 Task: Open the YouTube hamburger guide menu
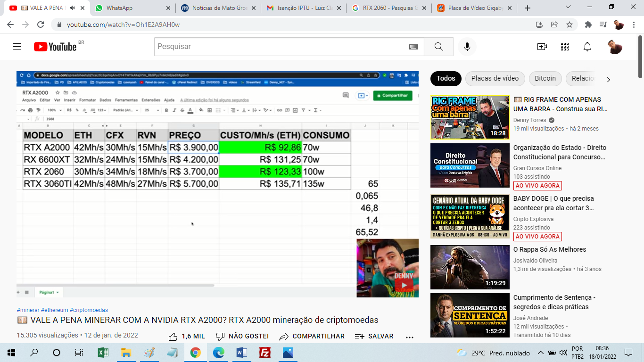(17, 47)
